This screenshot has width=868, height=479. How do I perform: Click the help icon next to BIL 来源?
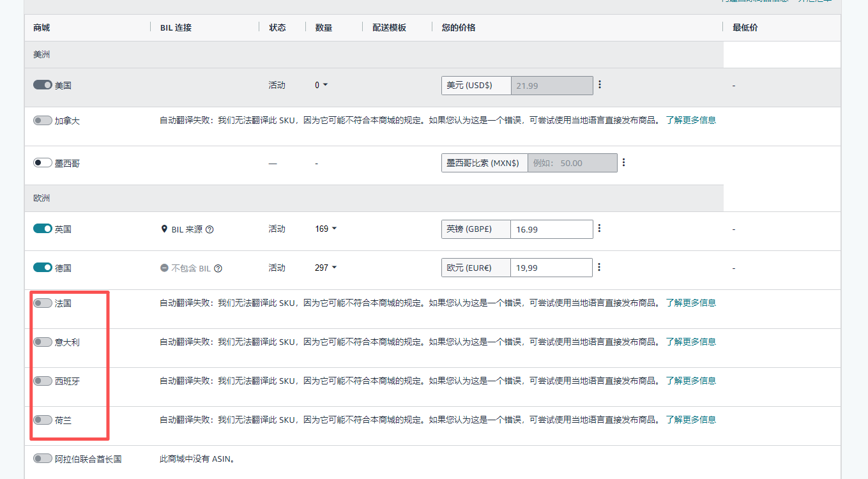click(x=209, y=229)
